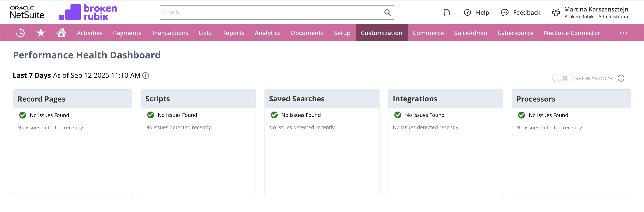Viewport: 644px width, 212px height.
Task: Enable the SHOW SNOOZED toggle
Action: 562,78
